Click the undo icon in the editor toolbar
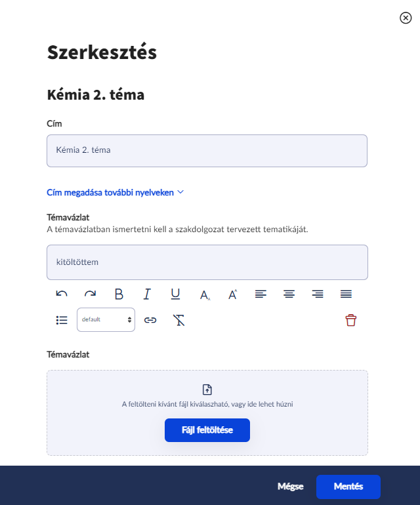Viewport: 420px width, 505px height. (62, 294)
